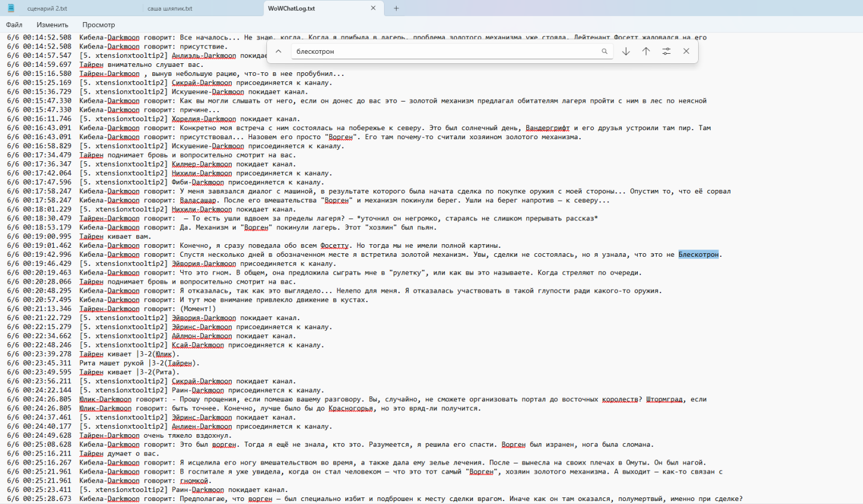The width and height of the screenshot is (863, 504).
Task: Open the Изменить menu
Action: pos(53,24)
